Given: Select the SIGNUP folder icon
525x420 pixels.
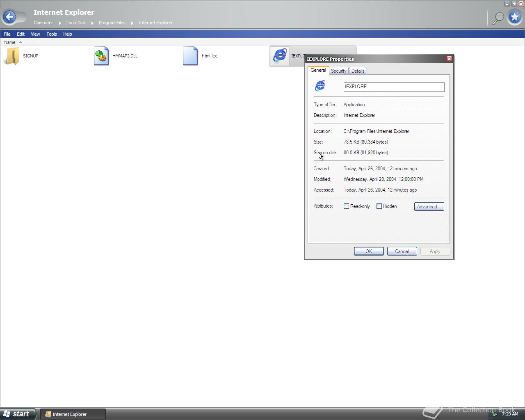Looking at the screenshot, I should (11, 56).
